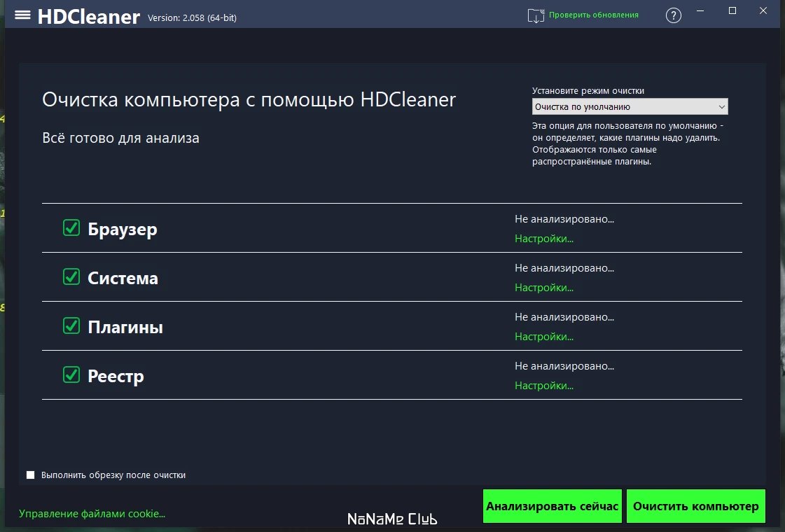Open Настройки for Браузер
785x532 pixels.
pos(544,238)
